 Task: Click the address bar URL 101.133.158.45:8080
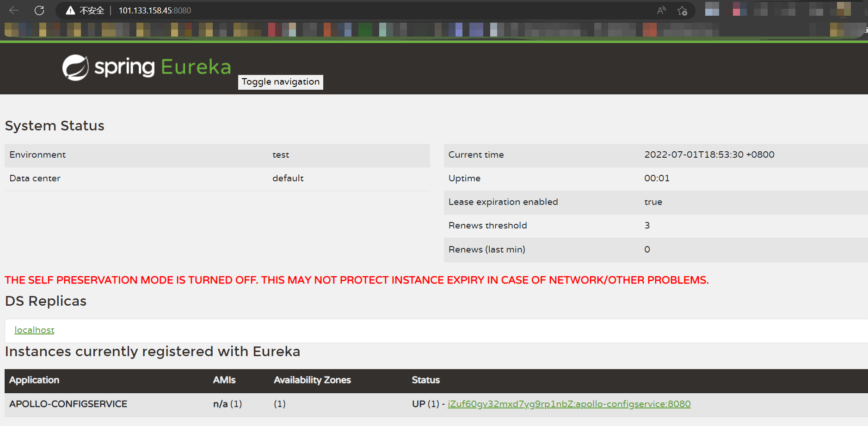tap(154, 11)
